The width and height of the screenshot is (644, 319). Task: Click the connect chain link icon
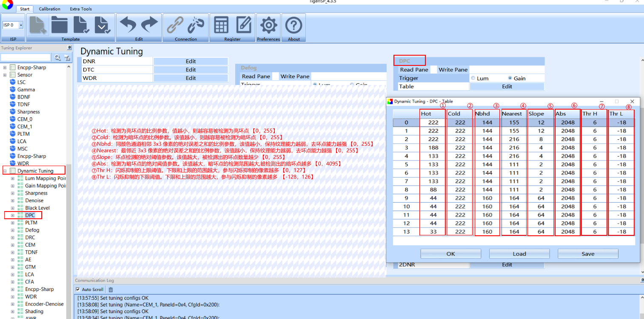pos(175,25)
